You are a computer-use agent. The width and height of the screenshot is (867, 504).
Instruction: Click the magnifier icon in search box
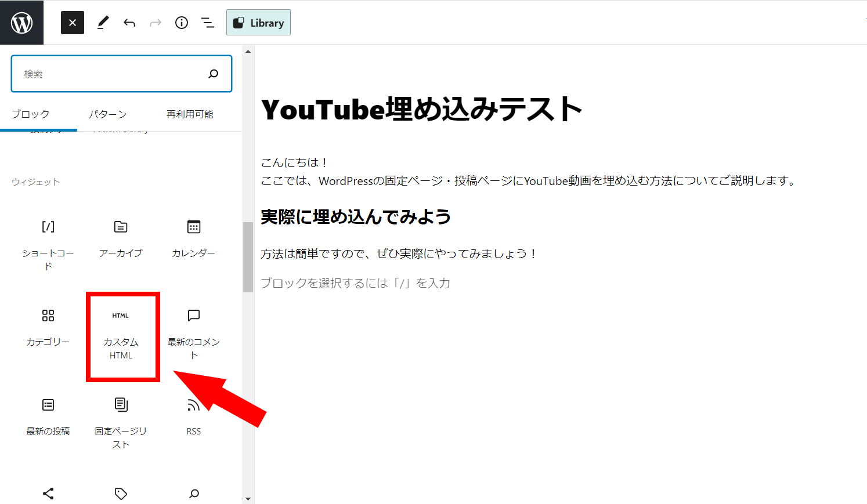[214, 74]
